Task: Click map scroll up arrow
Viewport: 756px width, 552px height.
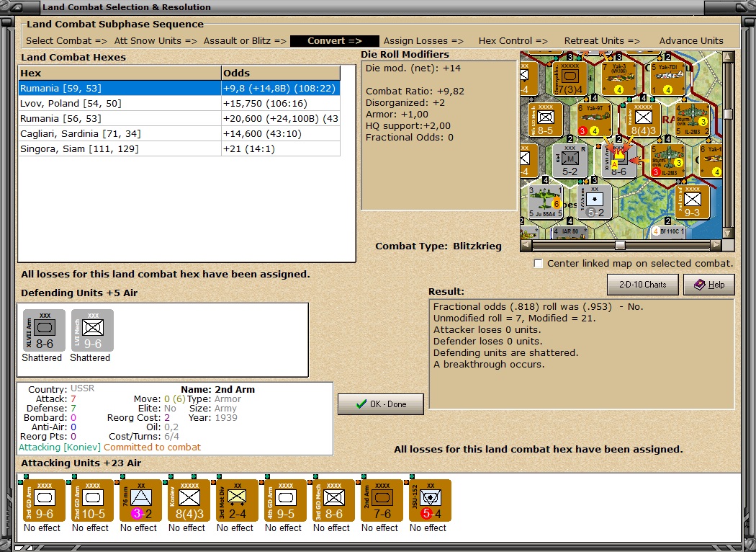Action: [728, 57]
